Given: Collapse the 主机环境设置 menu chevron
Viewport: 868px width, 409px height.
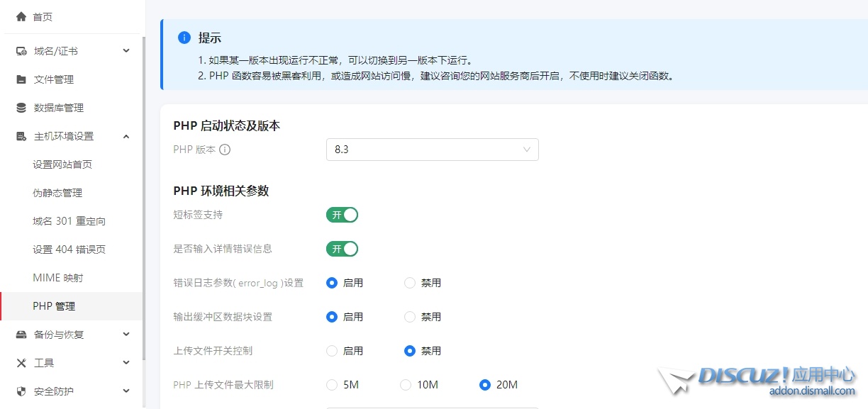Looking at the screenshot, I should tap(126, 136).
